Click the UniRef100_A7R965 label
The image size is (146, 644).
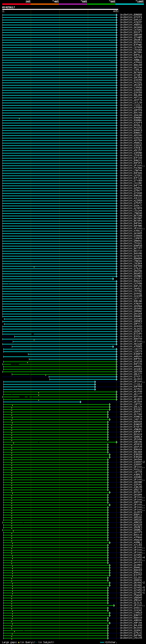(x=131, y=347)
